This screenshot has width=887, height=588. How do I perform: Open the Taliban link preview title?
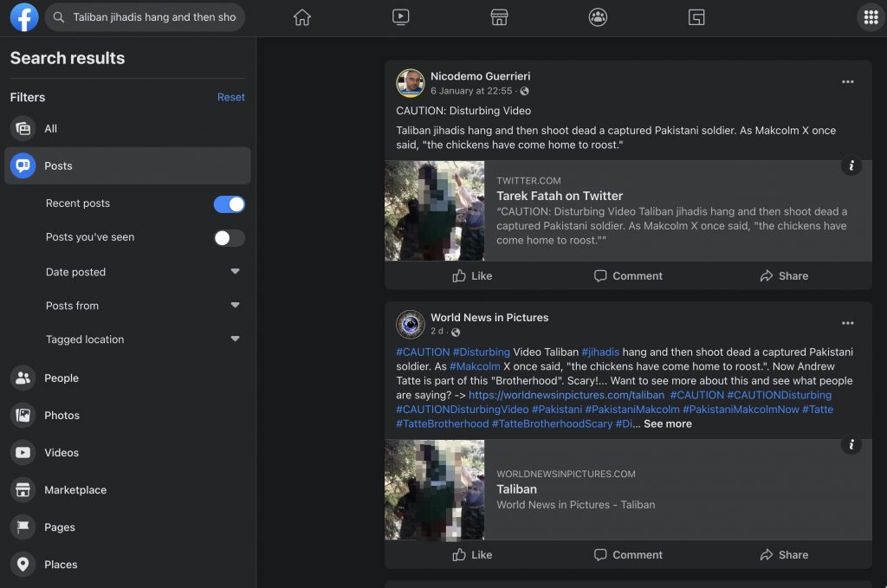coord(516,489)
